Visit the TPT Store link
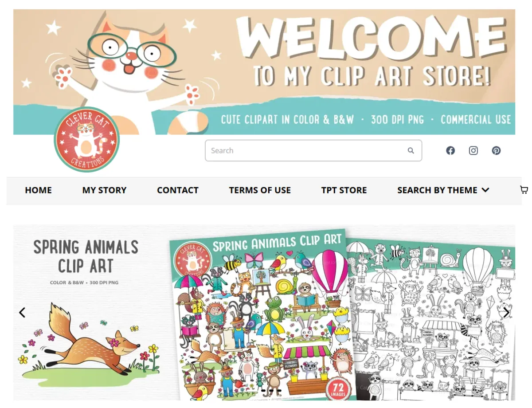Screen dimensions: 532x408 click(344, 190)
